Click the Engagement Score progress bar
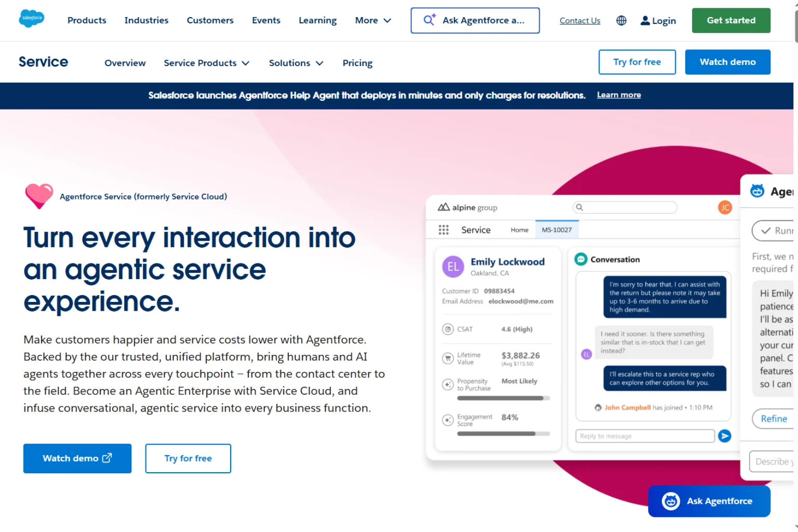The height and width of the screenshot is (532, 798). click(x=503, y=433)
